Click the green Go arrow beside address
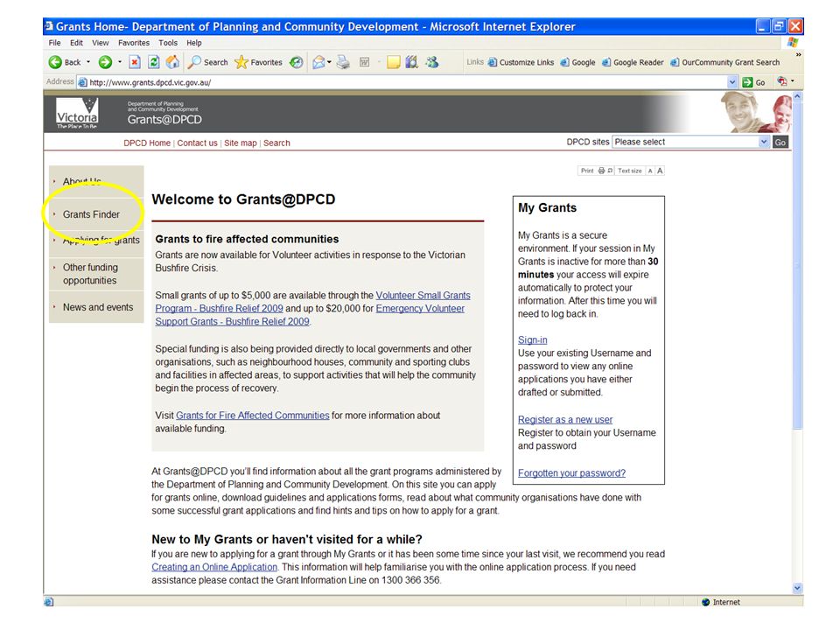Screen dimensions: 840x630 click(748, 82)
